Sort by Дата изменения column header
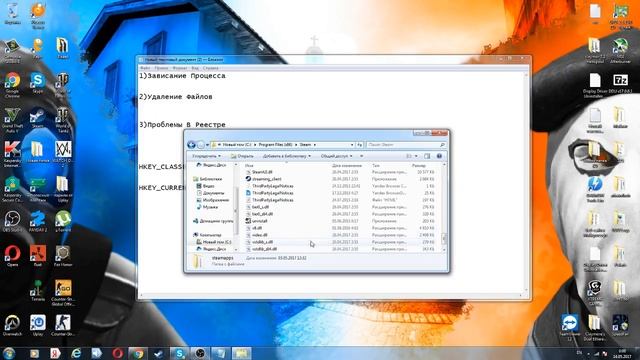Viewport: 640px width, 360px height. tap(347, 166)
